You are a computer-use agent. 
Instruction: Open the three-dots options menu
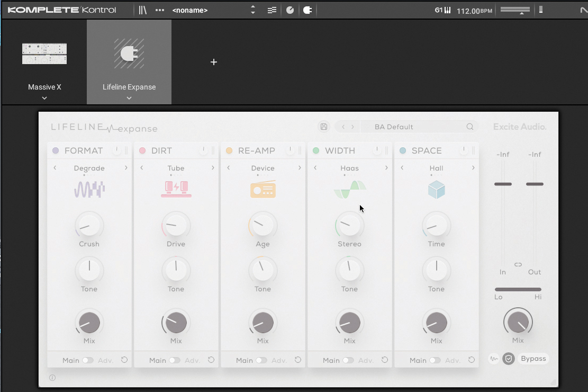(160, 10)
